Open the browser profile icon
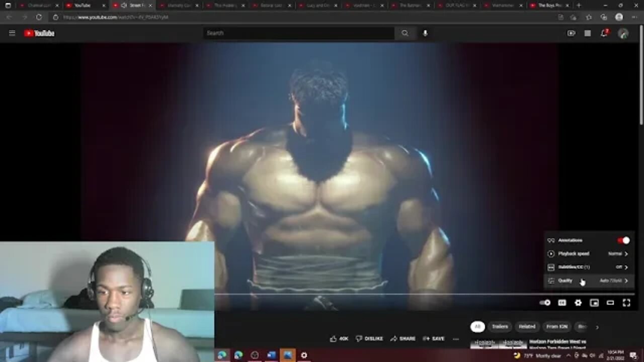 (x=619, y=17)
